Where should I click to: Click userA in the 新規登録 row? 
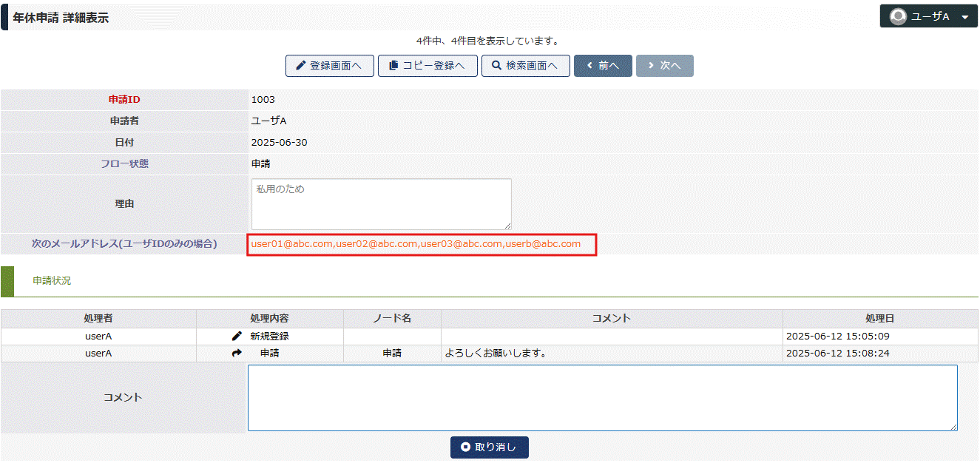pos(98,336)
